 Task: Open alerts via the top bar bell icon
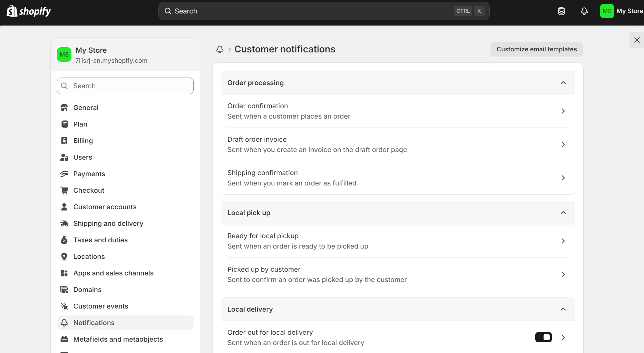point(584,11)
